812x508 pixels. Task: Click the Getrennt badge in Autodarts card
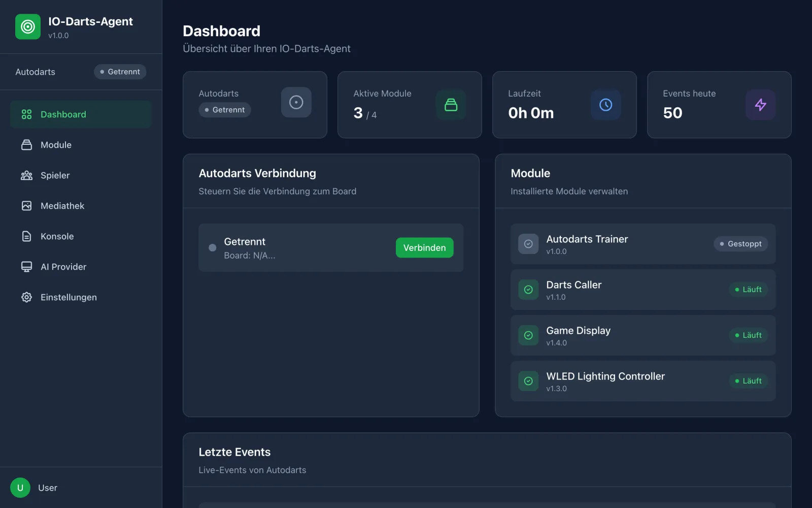(225, 110)
